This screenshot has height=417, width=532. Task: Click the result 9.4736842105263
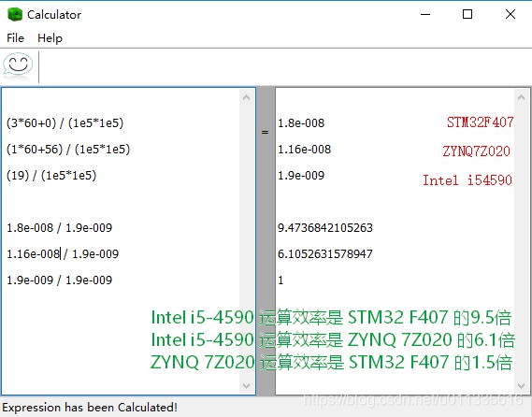point(325,228)
